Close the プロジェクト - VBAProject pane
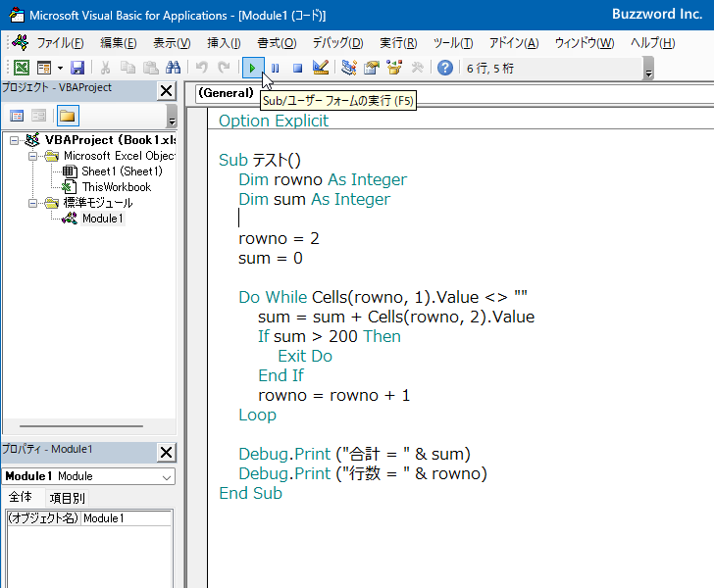Image resolution: width=714 pixels, height=588 pixels. point(167,91)
